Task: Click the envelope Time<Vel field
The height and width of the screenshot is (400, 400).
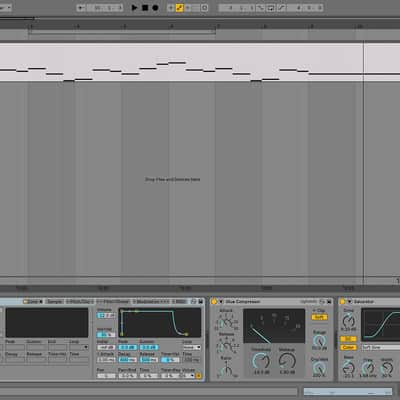Action: point(170,360)
